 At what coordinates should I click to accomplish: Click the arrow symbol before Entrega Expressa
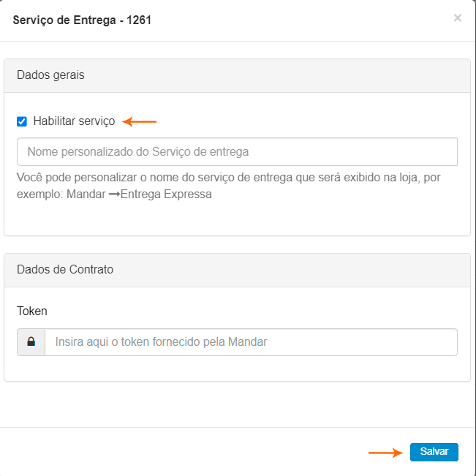(114, 194)
